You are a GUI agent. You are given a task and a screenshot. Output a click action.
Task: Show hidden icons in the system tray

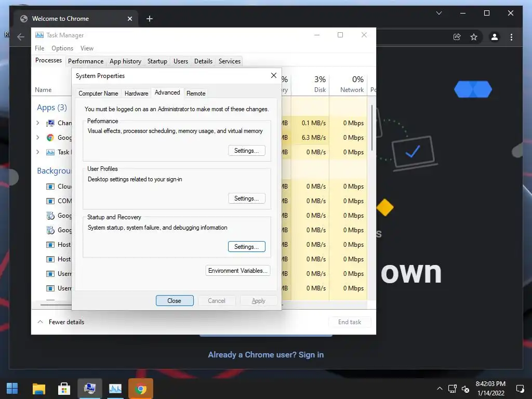(440, 389)
